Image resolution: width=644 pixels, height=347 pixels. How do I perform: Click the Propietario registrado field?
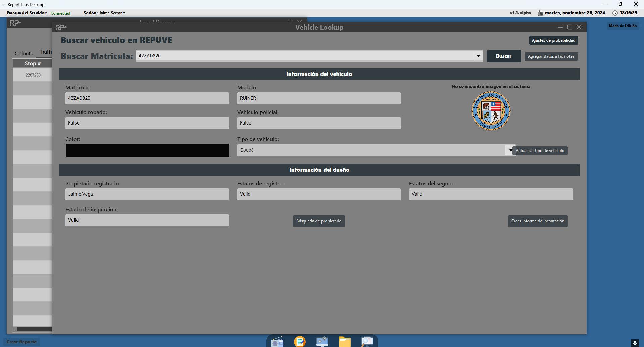coord(147,194)
